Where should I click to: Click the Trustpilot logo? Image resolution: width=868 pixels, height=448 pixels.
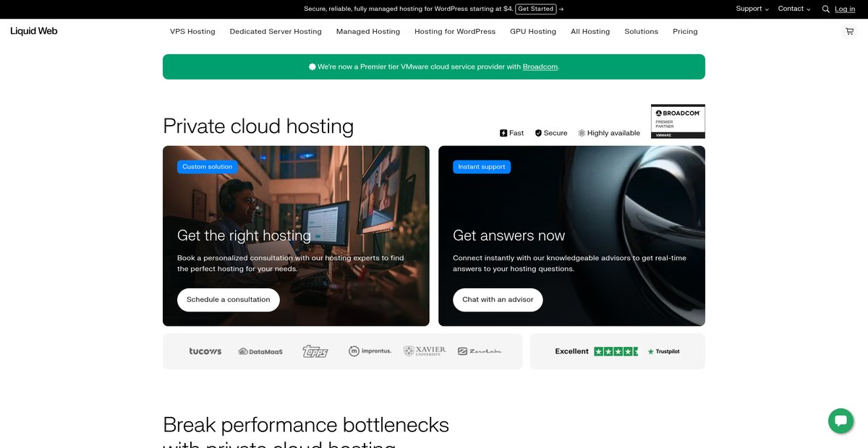point(663,352)
